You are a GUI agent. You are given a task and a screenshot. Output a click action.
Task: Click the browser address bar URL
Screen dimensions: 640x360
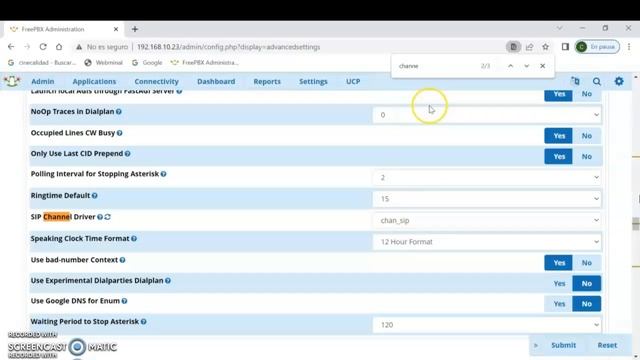tap(229, 47)
